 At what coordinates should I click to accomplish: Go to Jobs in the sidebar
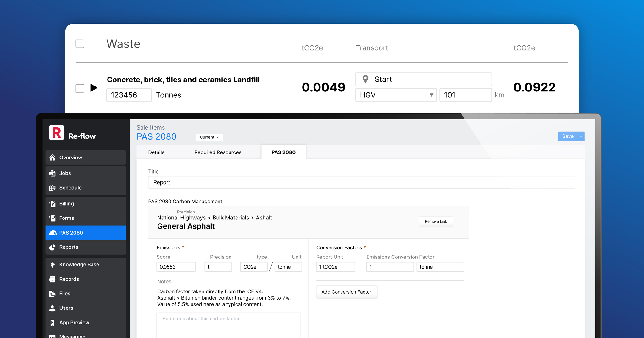[x=86, y=173]
